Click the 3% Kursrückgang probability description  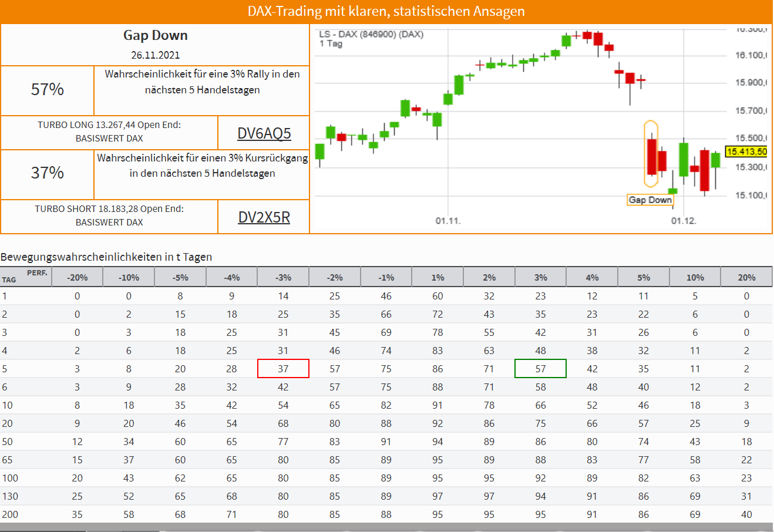203,166
